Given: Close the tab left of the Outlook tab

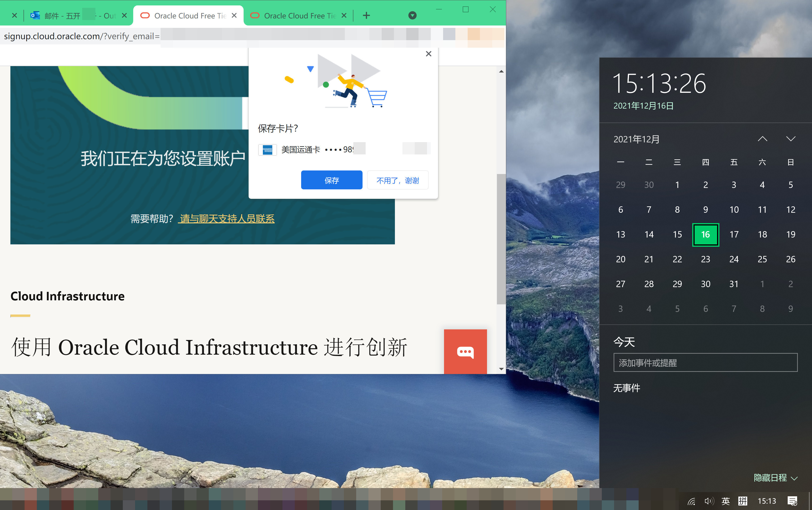Looking at the screenshot, I should pos(14,16).
